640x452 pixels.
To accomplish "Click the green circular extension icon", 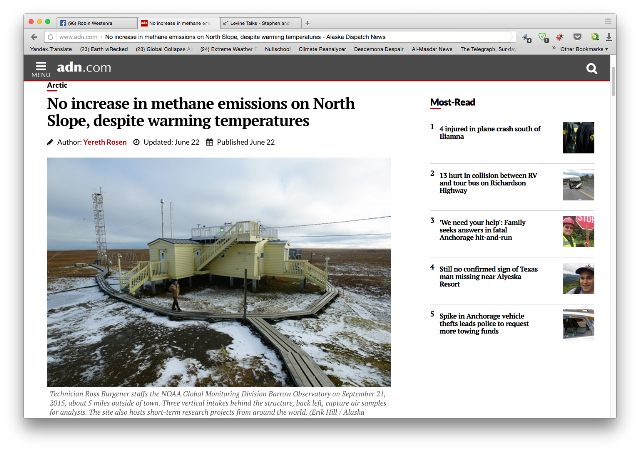I will (595, 37).
